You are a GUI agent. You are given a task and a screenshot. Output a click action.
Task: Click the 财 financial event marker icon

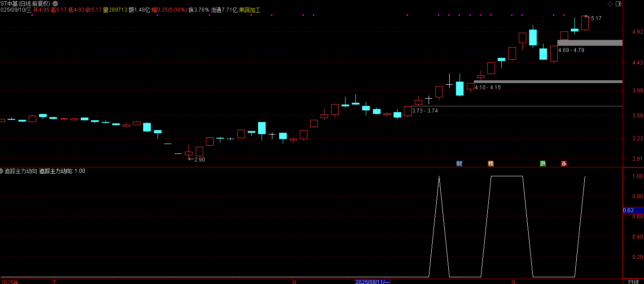(x=459, y=164)
